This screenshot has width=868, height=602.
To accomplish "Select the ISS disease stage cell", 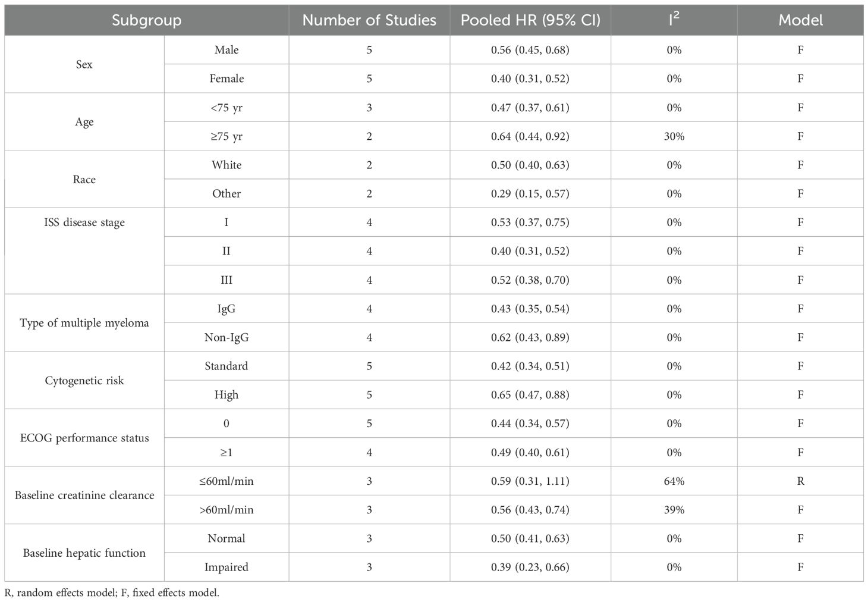I will pyautogui.click(x=84, y=222).
